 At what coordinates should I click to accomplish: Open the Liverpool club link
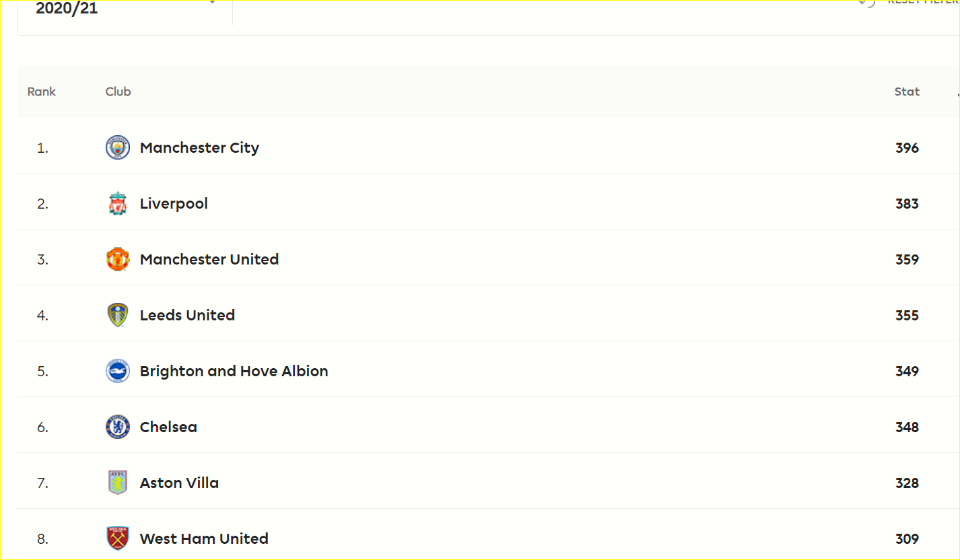tap(174, 203)
